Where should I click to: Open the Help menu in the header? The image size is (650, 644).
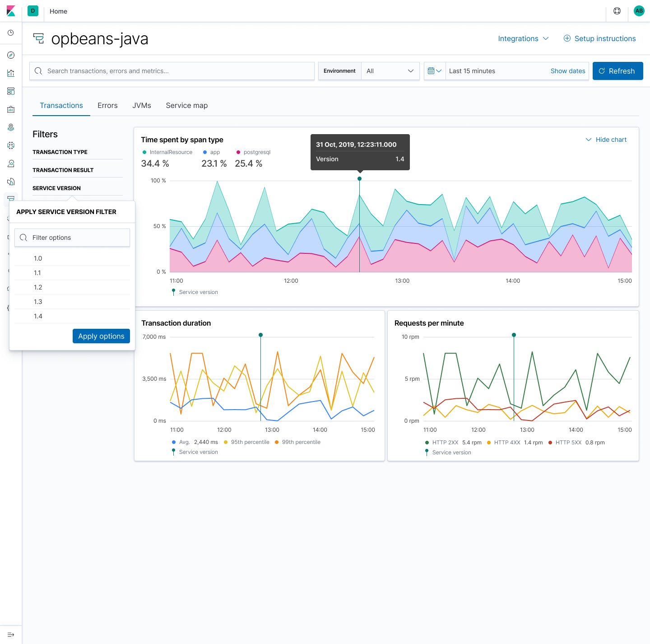(617, 11)
